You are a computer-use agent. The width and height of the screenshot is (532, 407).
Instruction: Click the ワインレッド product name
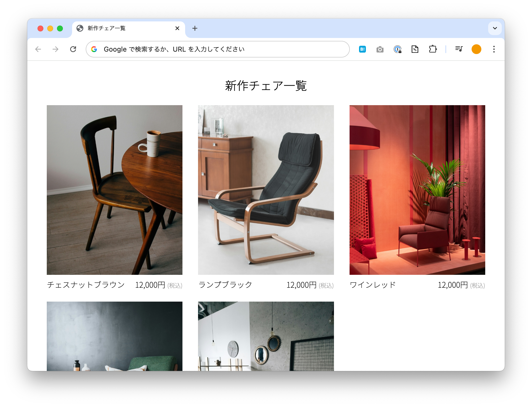[373, 285]
